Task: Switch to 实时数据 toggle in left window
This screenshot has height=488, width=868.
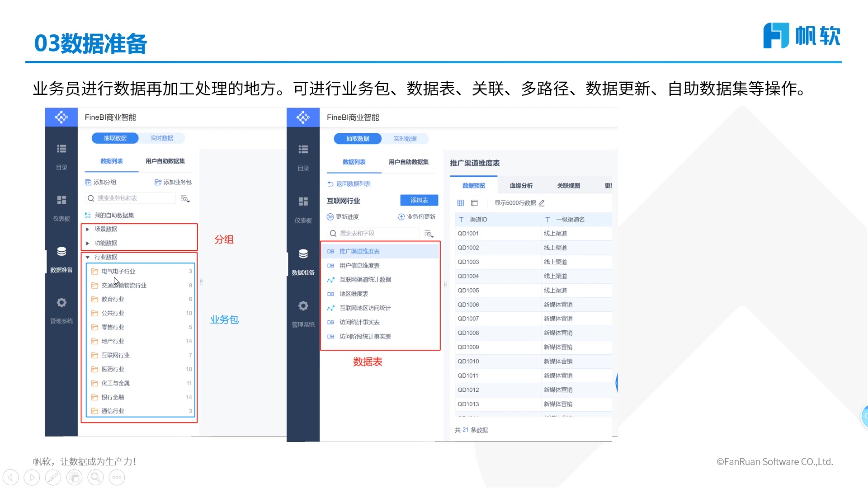Action: click(162, 138)
